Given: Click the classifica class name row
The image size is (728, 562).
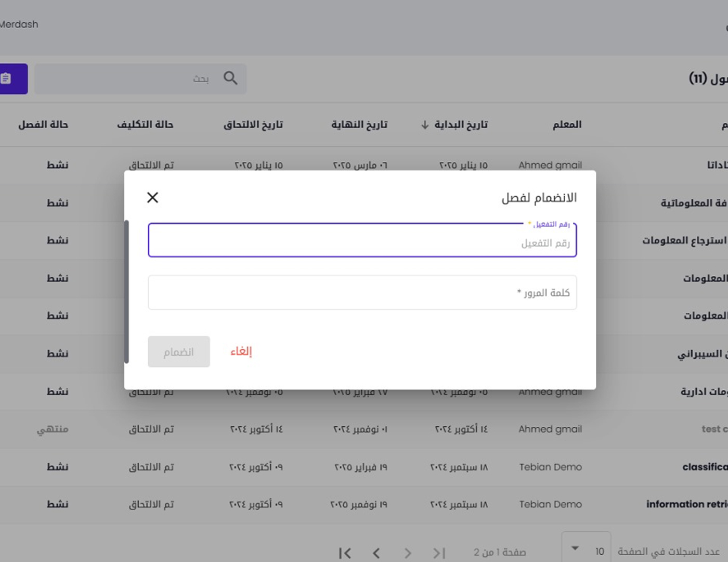Looking at the screenshot, I should 705,467.
